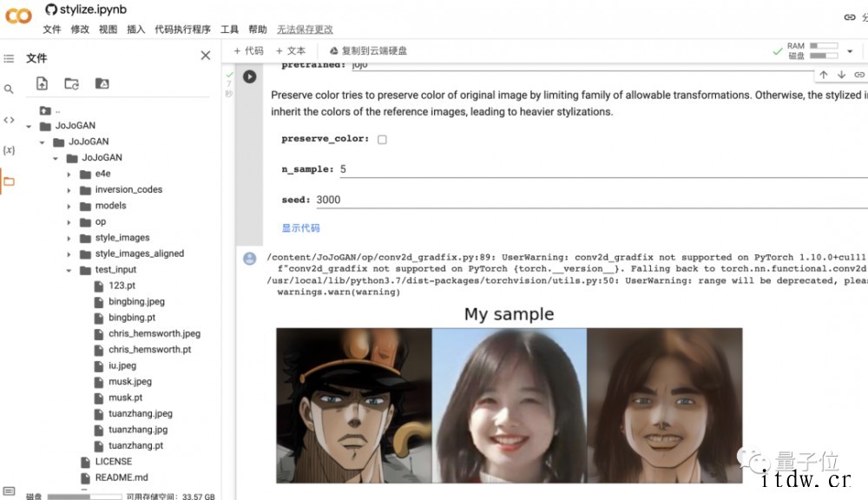Click the 无法保存更改 link

pyautogui.click(x=305, y=30)
